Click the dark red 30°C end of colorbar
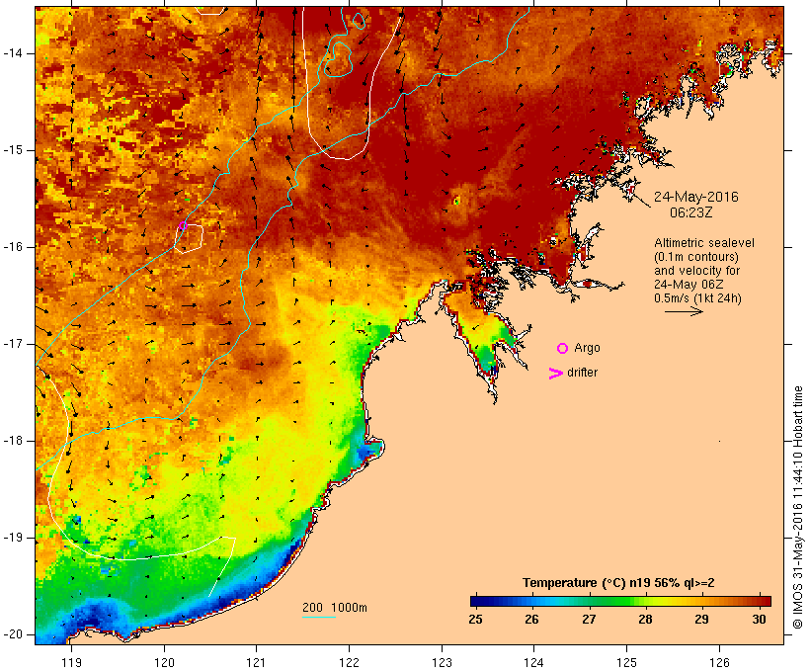Screen dimensions: 810x672 click(764, 601)
